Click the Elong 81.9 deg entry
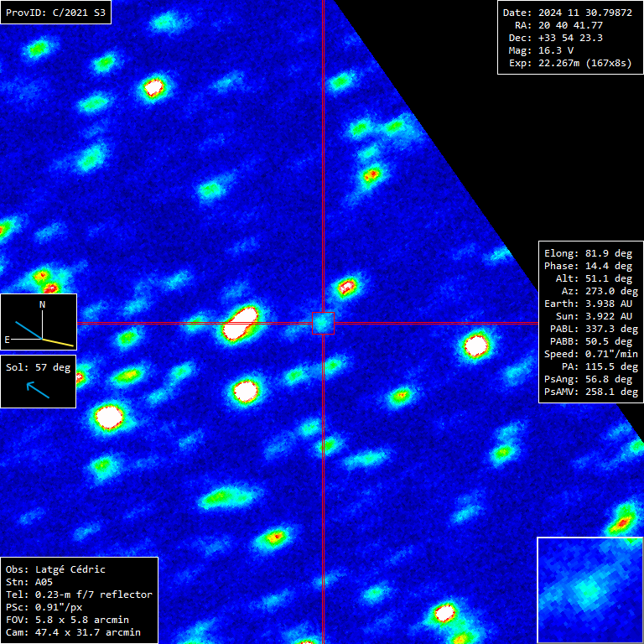Viewport: 644px width, 644px height. [x=588, y=253]
